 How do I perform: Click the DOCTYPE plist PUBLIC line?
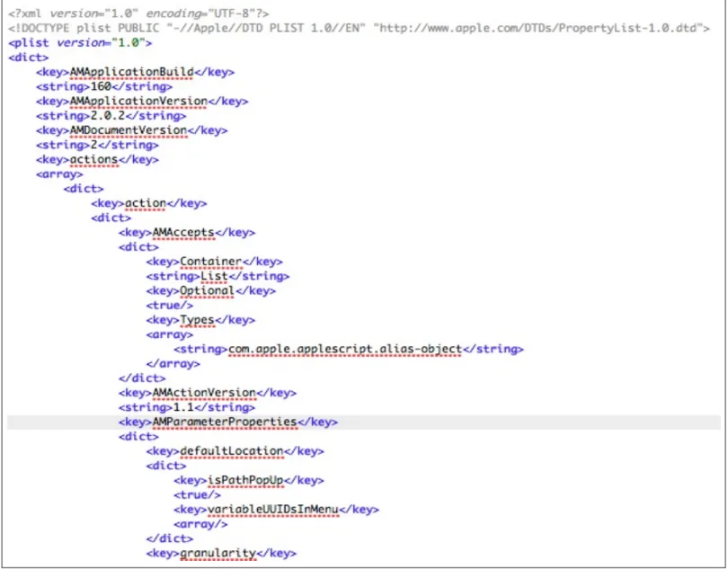click(359, 28)
